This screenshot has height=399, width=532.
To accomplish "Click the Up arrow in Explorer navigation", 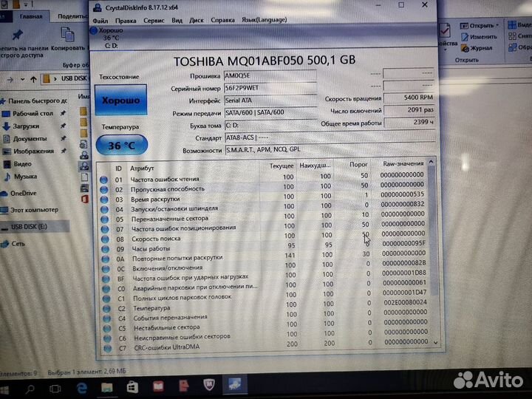I will pyautogui.click(x=33, y=80).
